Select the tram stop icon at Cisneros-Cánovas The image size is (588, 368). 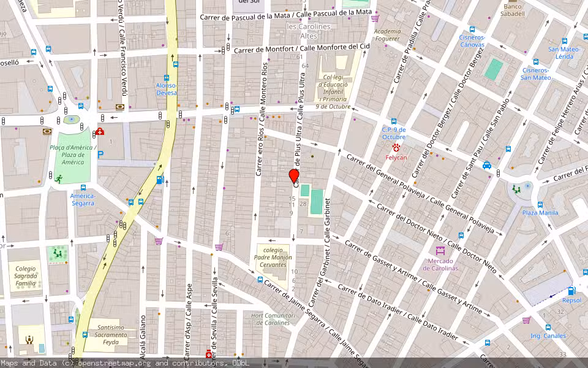(x=472, y=29)
